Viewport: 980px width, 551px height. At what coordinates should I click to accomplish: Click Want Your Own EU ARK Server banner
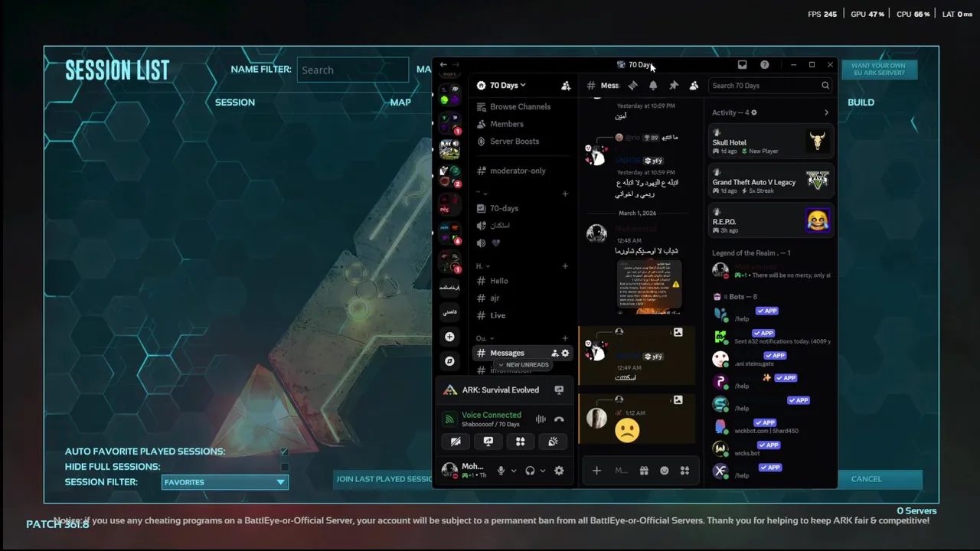click(878, 70)
